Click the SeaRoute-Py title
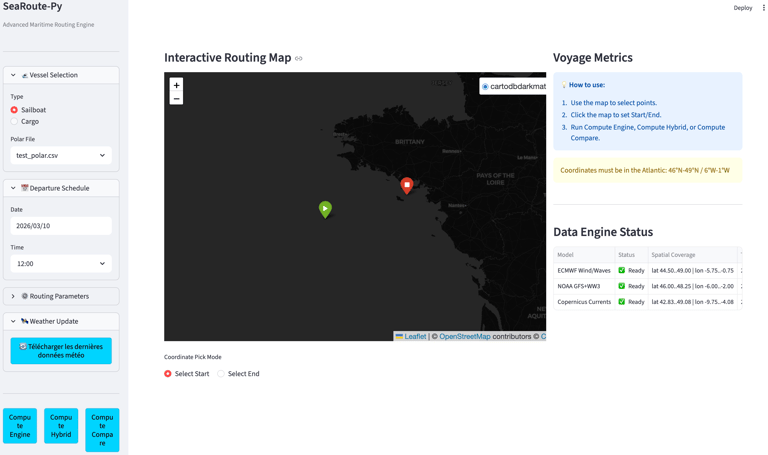Screen dimensions: 768x455 pyautogui.click(x=32, y=6)
